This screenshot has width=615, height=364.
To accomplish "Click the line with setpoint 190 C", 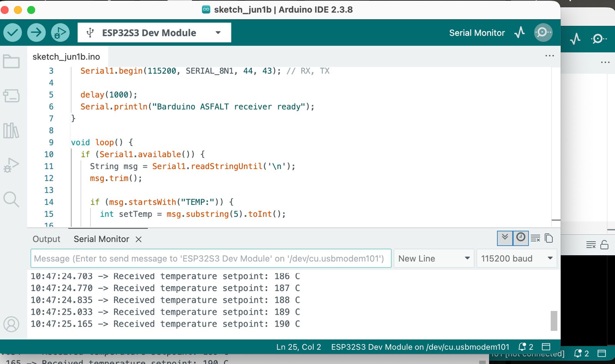I will tap(165, 324).
